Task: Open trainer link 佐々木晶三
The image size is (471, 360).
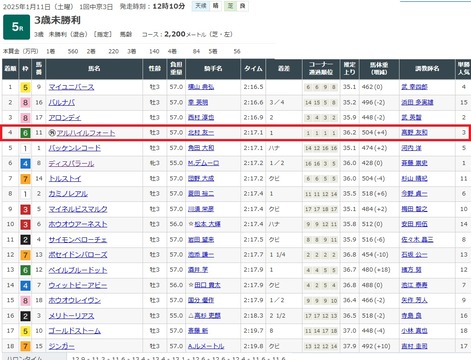Action: [417, 240]
